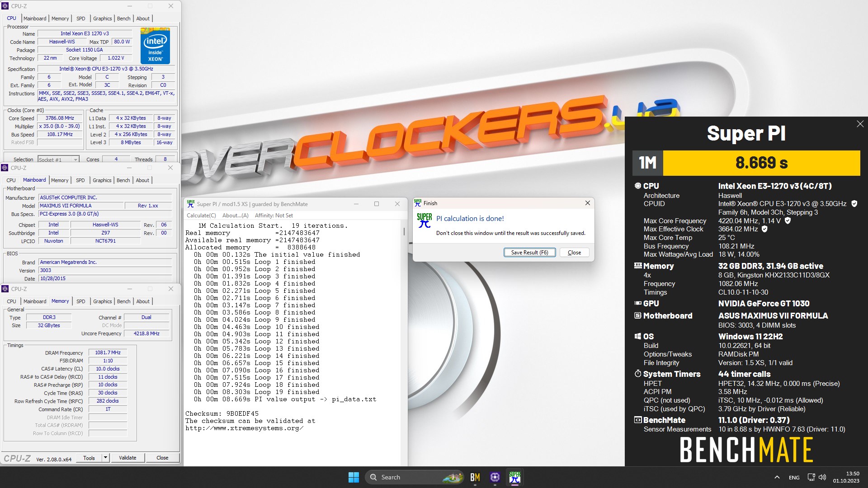The width and height of the screenshot is (868, 488).
Task: Click the Multiplier value x 35.0 (8.0 - 39.0)
Action: pyautogui.click(x=60, y=127)
